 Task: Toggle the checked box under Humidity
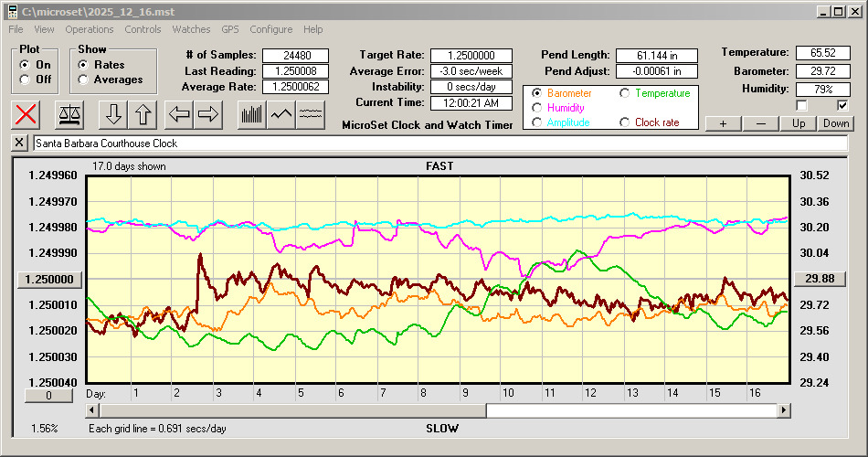coord(842,105)
